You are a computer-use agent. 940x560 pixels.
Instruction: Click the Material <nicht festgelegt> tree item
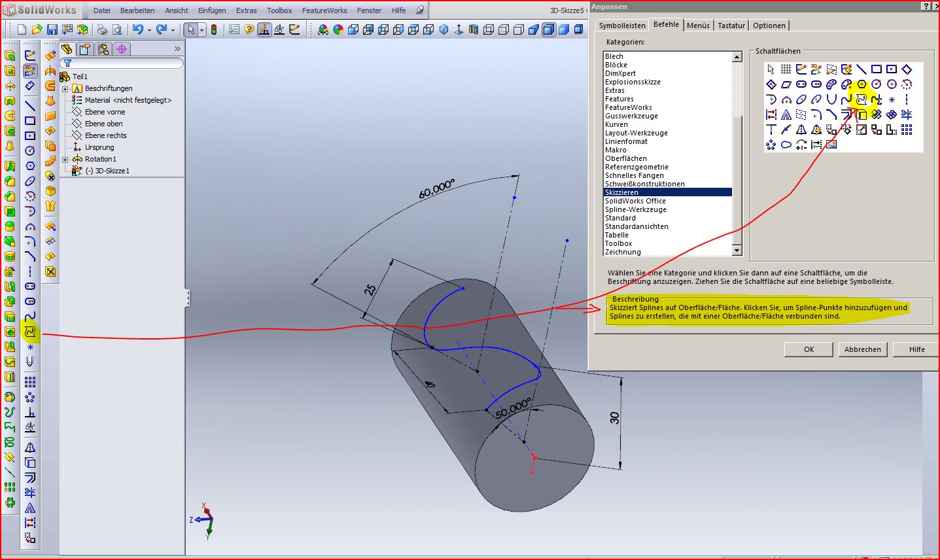128,100
